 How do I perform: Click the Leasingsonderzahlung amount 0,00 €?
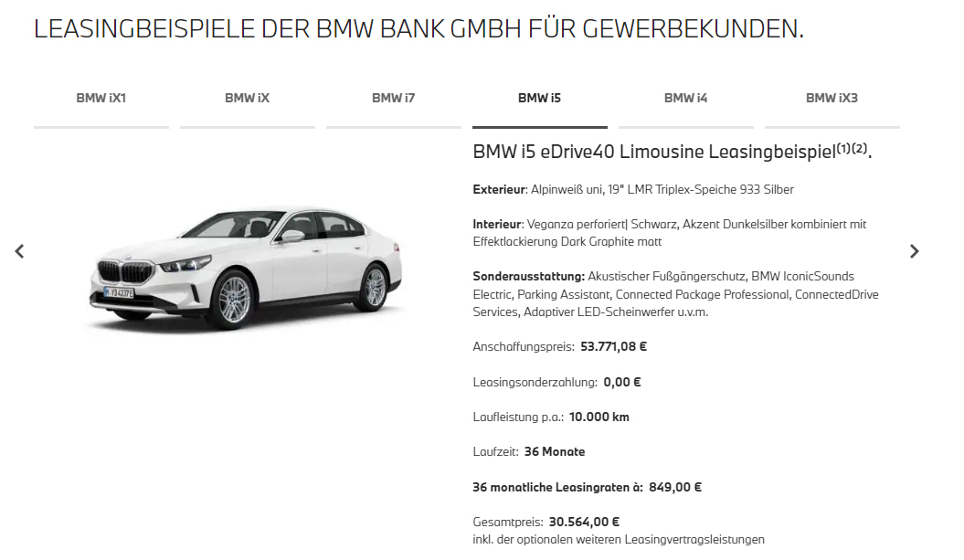[x=622, y=383]
